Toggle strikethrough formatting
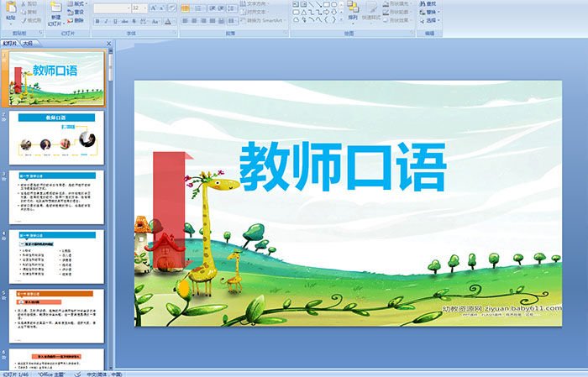 click(124, 21)
